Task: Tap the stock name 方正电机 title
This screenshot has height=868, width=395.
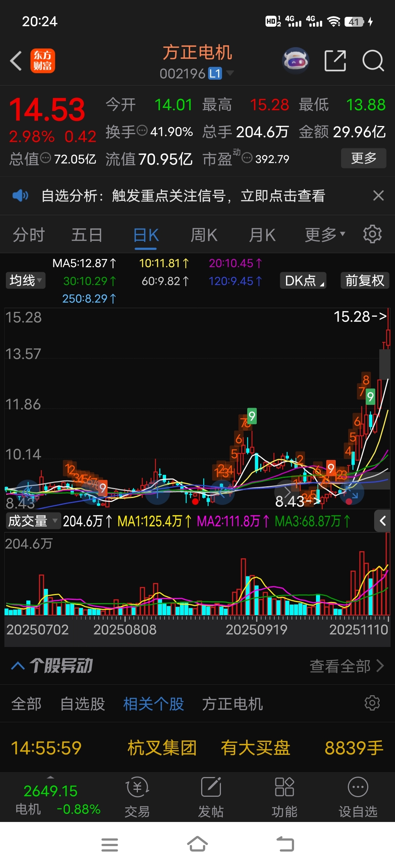Action: click(197, 52)
